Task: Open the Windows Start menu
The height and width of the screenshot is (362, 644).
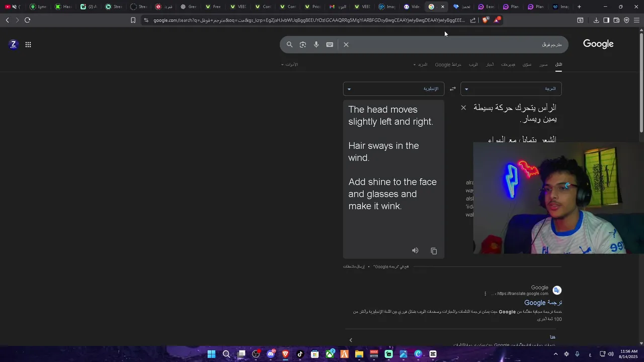Action: tap(211, 354)
